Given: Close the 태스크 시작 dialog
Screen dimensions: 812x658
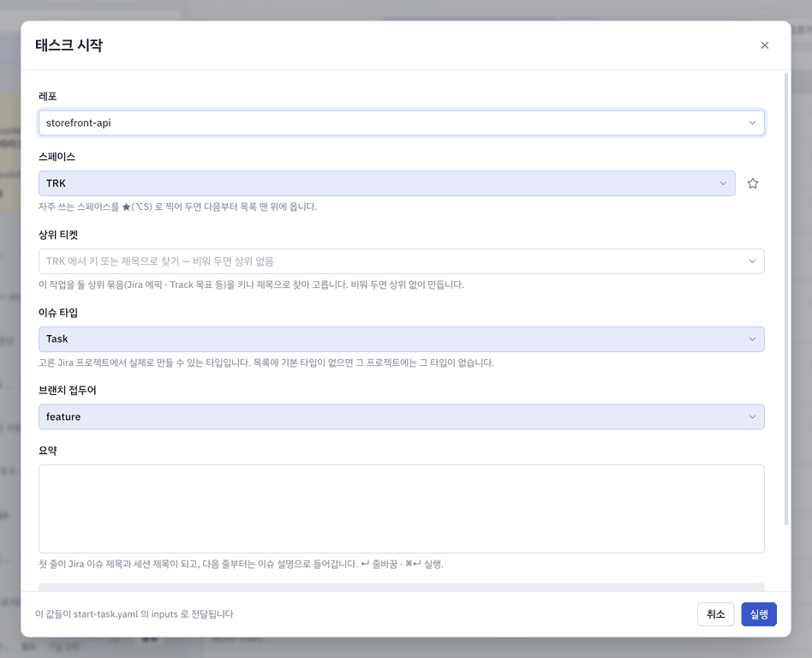Looking at the screenshot, I should (x=764, y=45).
